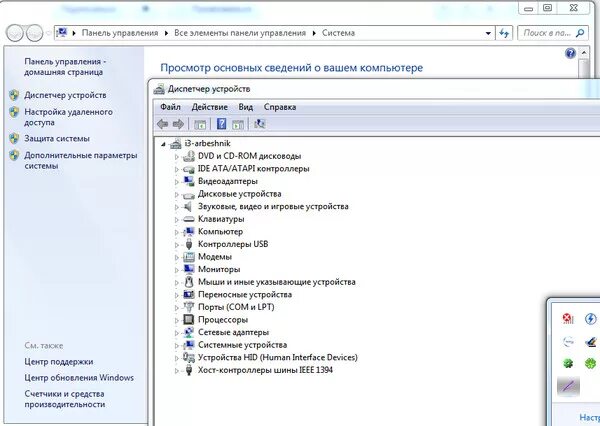Image resolution: width=600 pixels, height=426 pixels.
Task: Click the help question mark in System window
Action: pyautogui.click(x=570, y=53)
